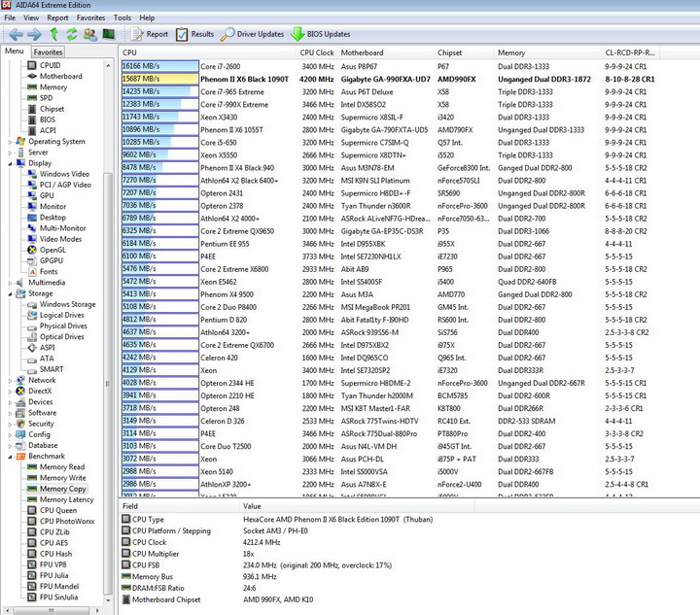Image resolution: width=700 pixels, height=615 pixels.
Task: Open Chipset in the sidebar
Action: point(52,109)
